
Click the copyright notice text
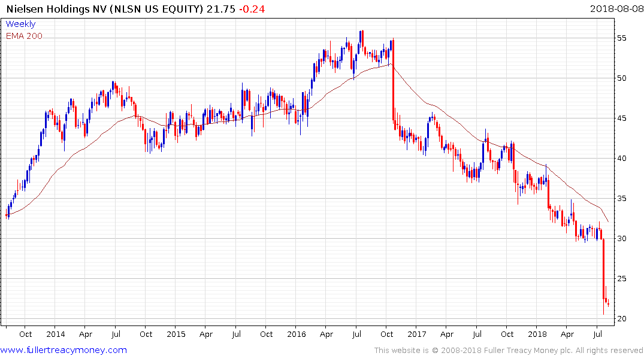click(509, 351)
